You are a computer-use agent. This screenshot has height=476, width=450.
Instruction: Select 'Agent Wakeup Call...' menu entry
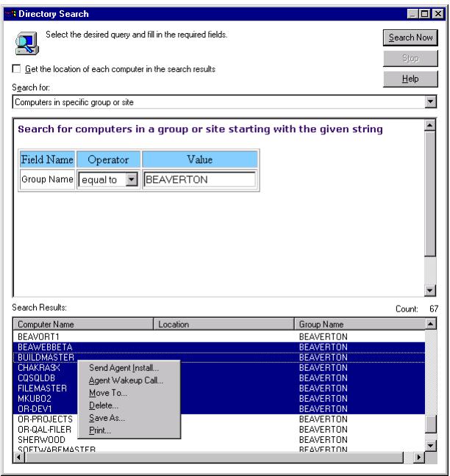click(x=126, y=381)
